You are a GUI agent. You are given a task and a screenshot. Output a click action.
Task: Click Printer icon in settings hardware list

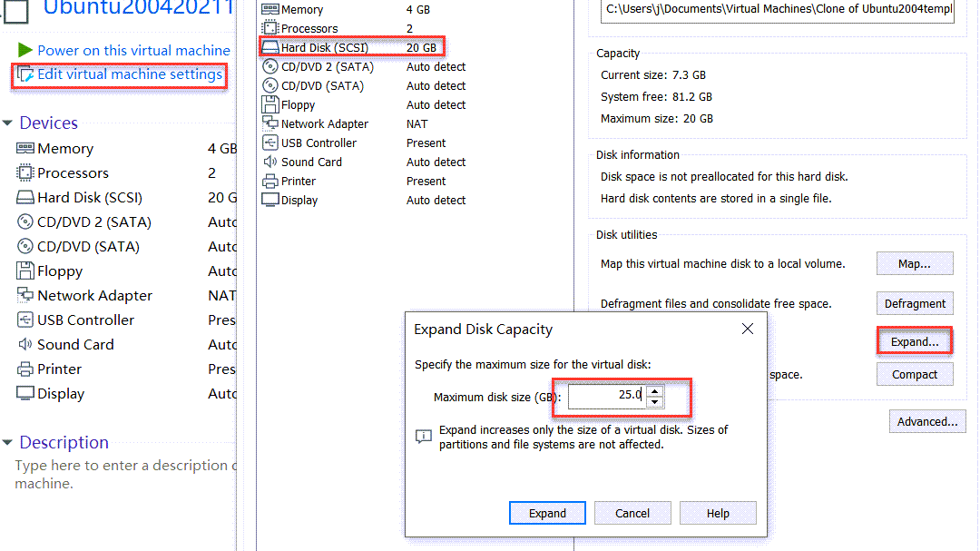pyautogui.click(x=270, y=182)
